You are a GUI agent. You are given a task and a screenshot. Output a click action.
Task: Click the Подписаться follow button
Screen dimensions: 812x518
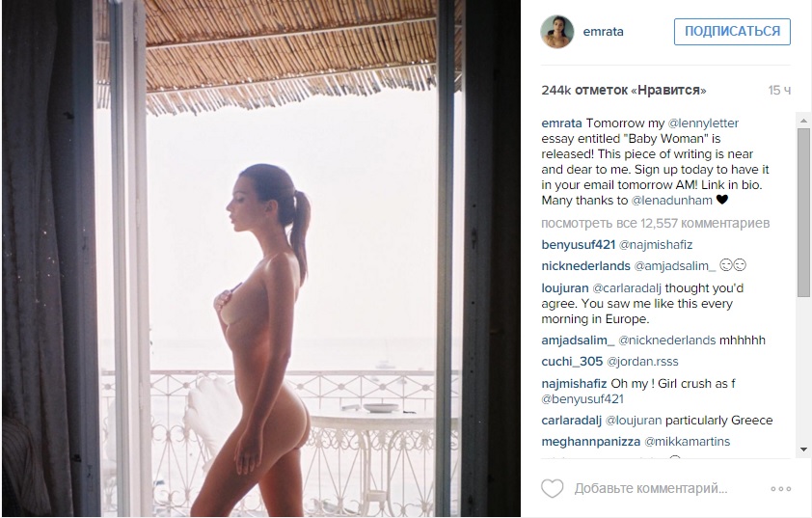point(732,32)
